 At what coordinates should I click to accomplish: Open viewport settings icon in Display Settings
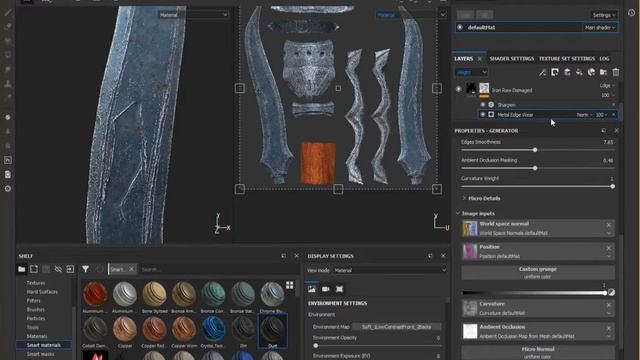tap(339, 289)
